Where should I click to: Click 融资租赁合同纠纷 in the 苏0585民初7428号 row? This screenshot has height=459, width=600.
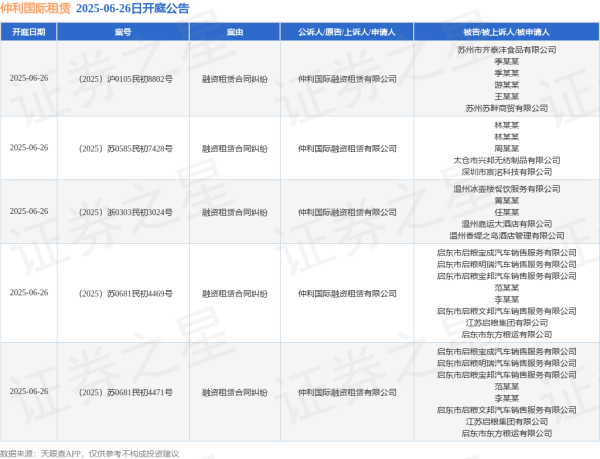click(235, 148)
